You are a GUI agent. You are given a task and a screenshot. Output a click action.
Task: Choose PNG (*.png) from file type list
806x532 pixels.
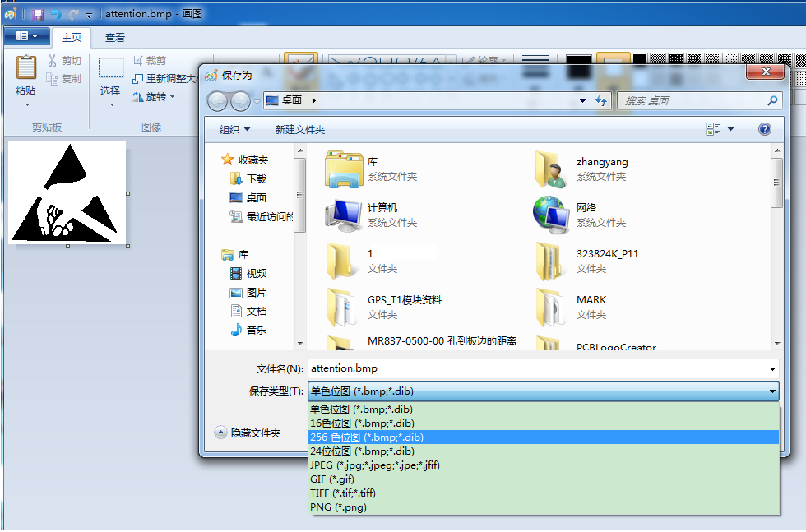(x=338, y=507)
